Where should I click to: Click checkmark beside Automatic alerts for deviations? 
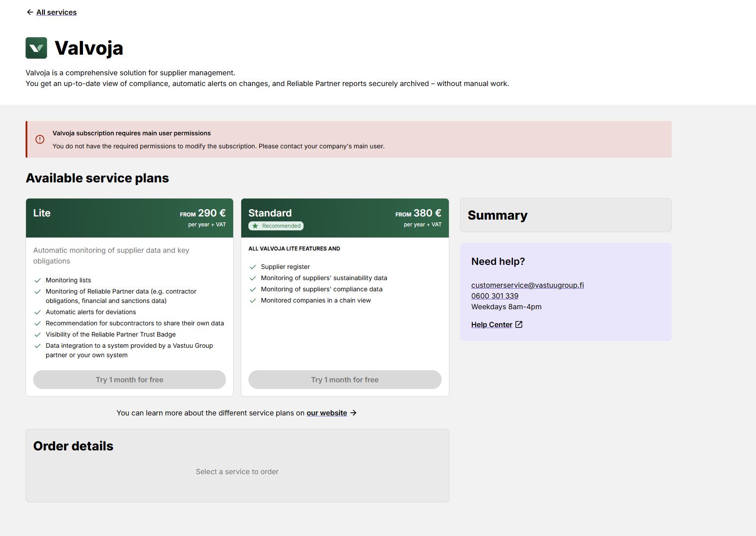pos(38,312)
